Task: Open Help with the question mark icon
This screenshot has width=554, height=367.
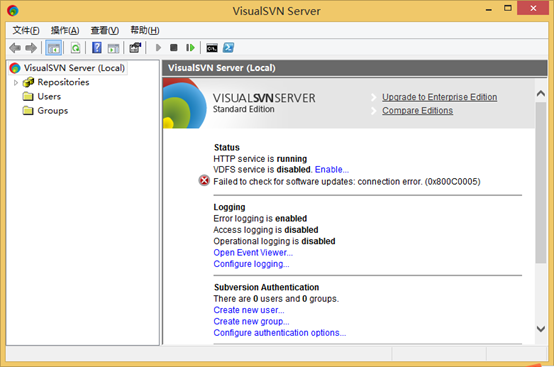Action: pyautogui.click(x=97, y=48)
